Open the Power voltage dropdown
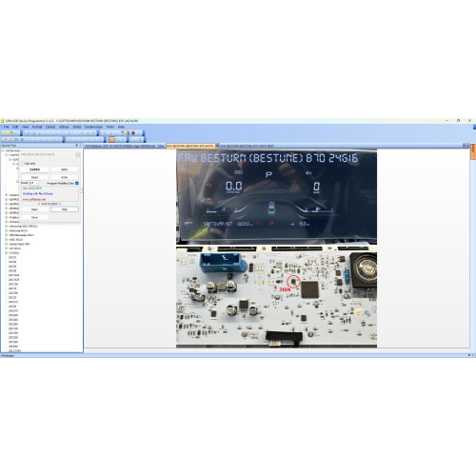 pyautogui.click(x=33, y=183)
